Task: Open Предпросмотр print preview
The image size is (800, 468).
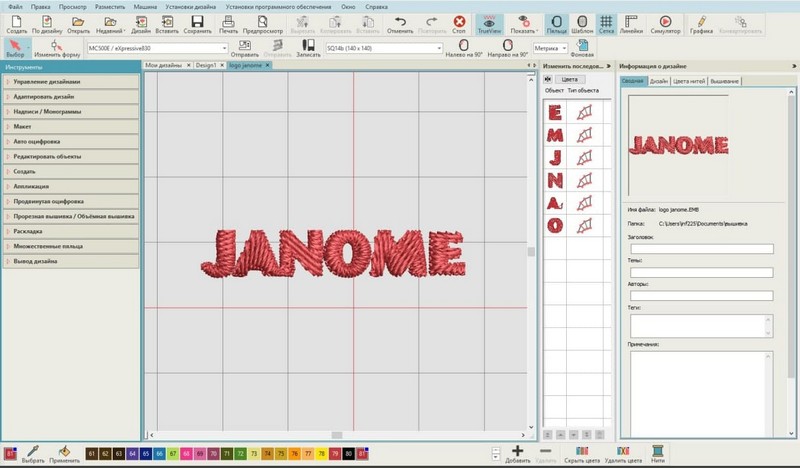Action: (262, 24)
